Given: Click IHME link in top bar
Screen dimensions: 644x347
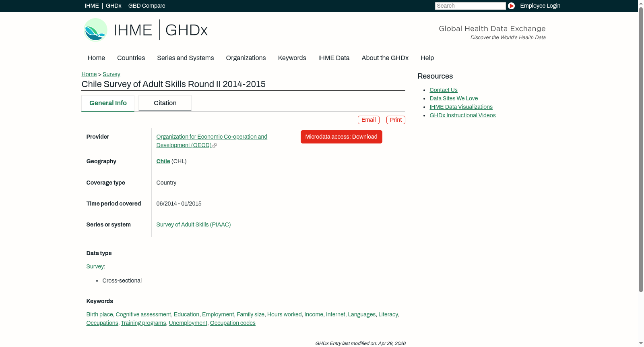Looking at the screenshot, I should point(92,6).
